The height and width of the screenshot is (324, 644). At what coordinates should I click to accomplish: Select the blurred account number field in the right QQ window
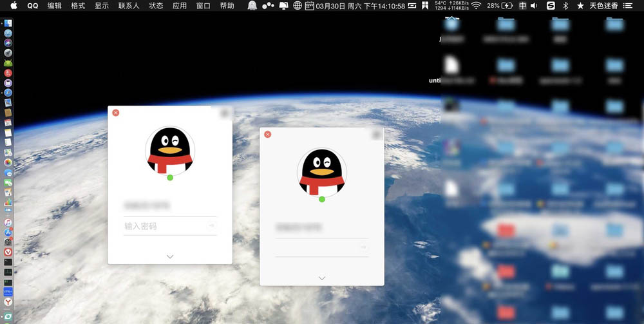[322, 227]
